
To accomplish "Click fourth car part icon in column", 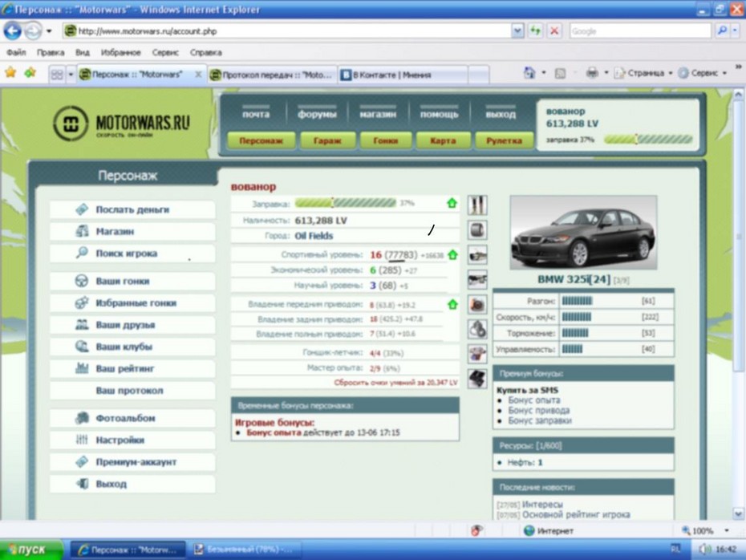I will [x=477, y=280].
